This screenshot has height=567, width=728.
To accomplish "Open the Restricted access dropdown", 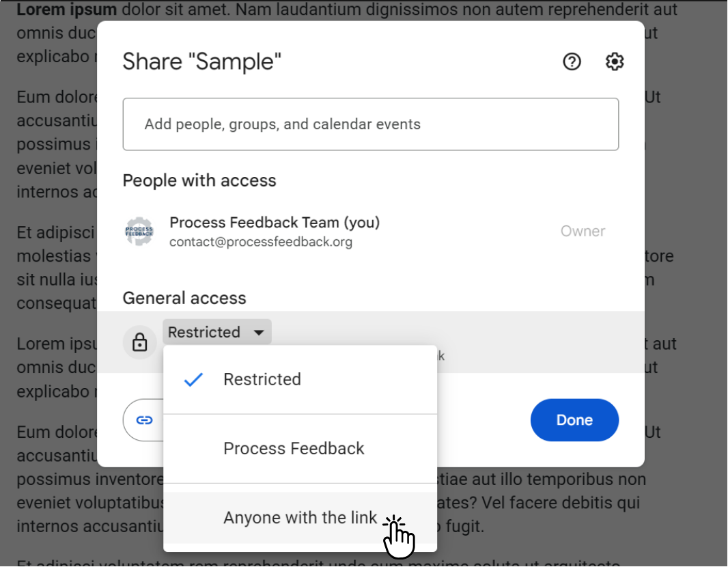I will click(216, 333).
